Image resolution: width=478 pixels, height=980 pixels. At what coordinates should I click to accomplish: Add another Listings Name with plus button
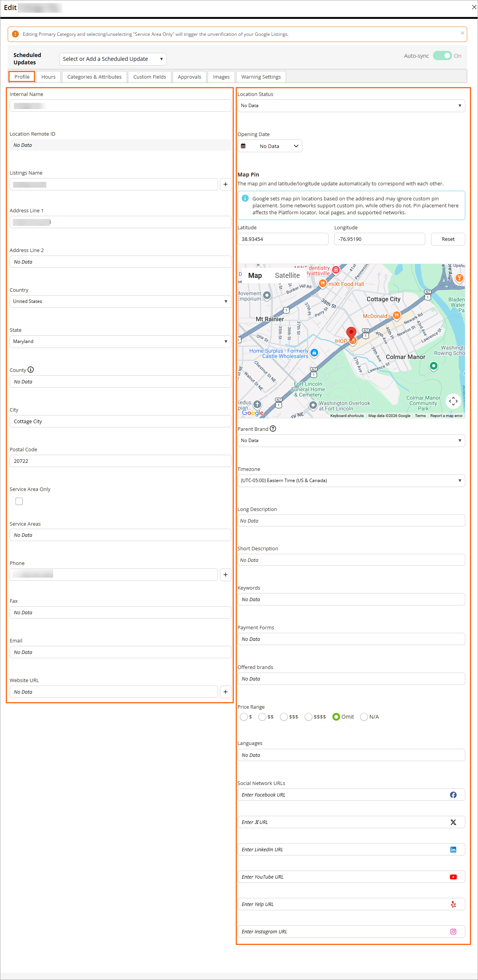click(x=225, y=184)
